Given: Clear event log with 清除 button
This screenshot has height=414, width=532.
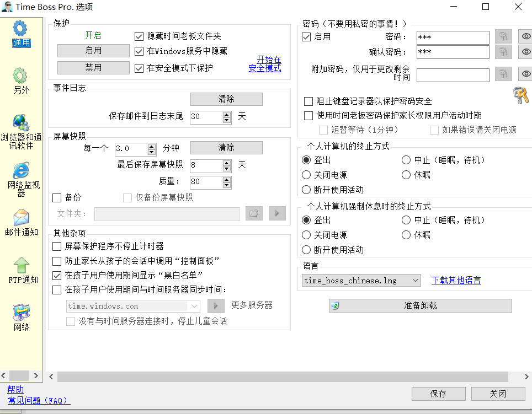Looking at the screenshot, I should click(x=226, y=99).
